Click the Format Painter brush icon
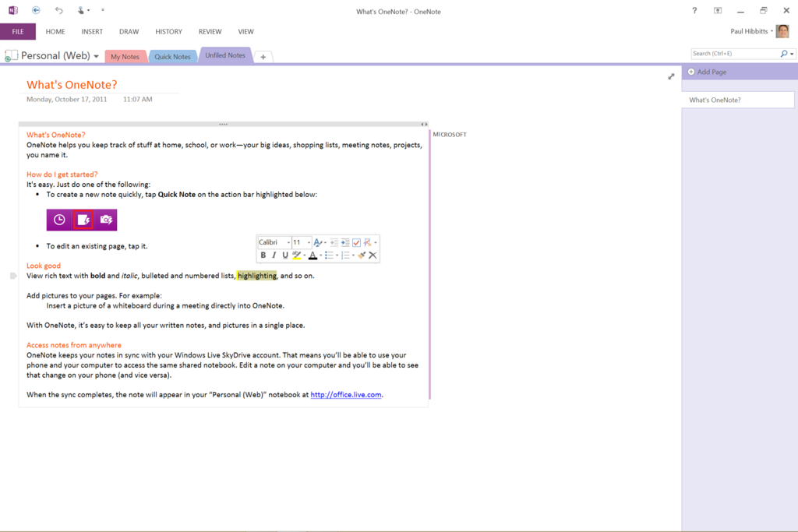Viewport: 798px width, 532px height. point(362,255)
